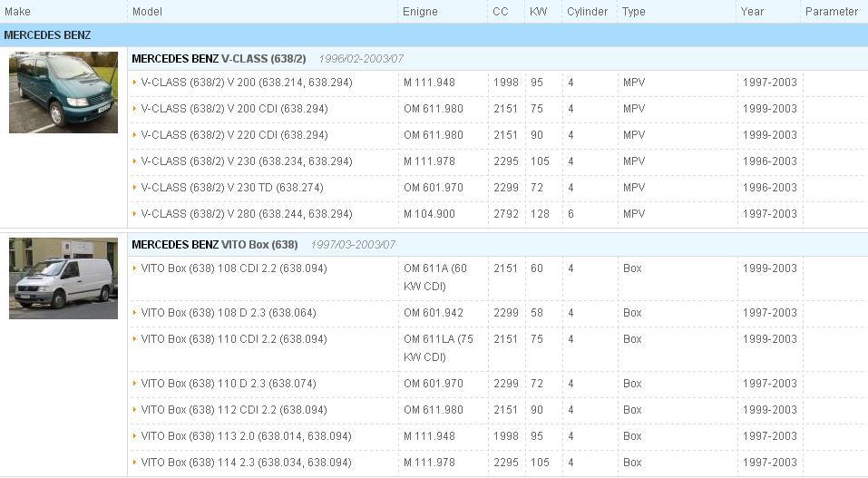The image size is (868, 478).
Task: Click the arrow bullet beside V 230 TD
Action: pyautogui.click(x=134, y=187)
